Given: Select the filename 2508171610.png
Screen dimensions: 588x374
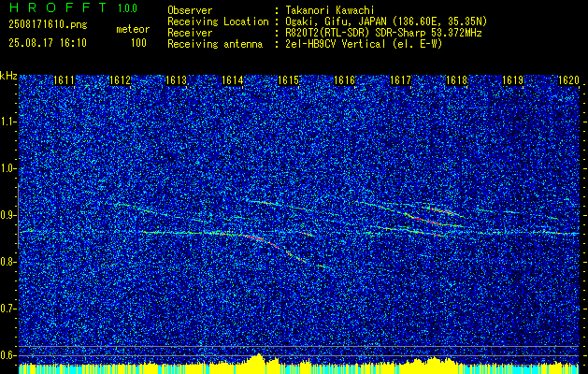Looking at the screenshot, I should pos(48,25).
